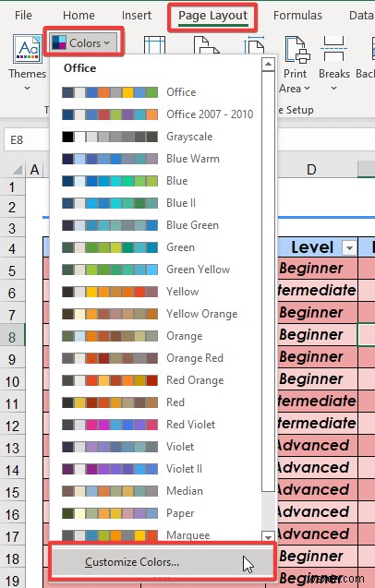Image resolution: width=375 pixels, height=588 pixels.
Task: Choose the Red Violet color palette
Action: [156, 425]
